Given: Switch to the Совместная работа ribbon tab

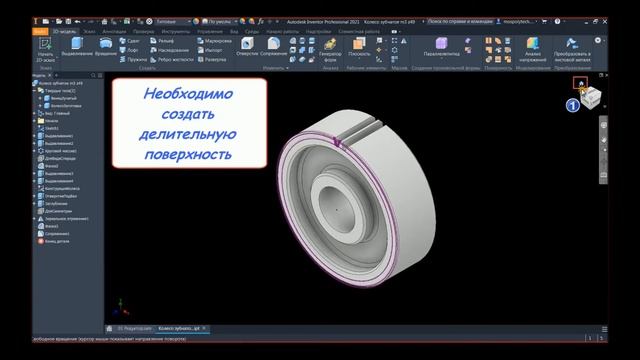Looking at the screenshot, I should pos(359,31).
